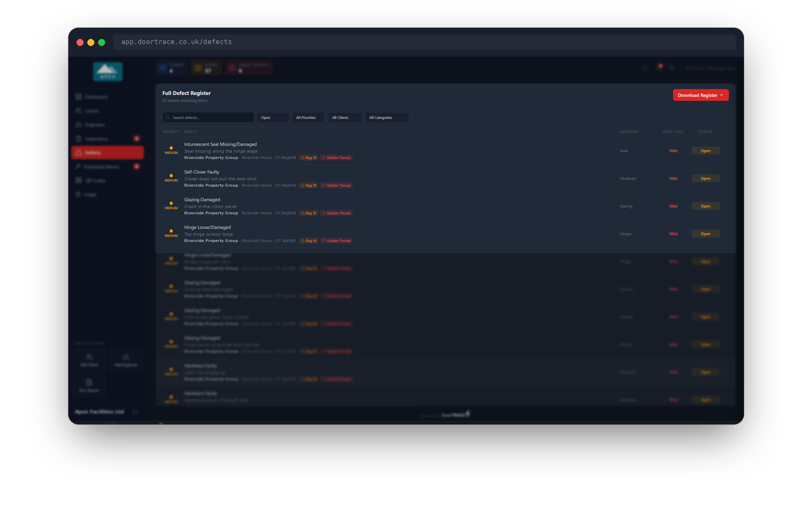Screen dimensions: 812x522
Task: Open the Download Register dropdown button
Action: click(701, 95)
